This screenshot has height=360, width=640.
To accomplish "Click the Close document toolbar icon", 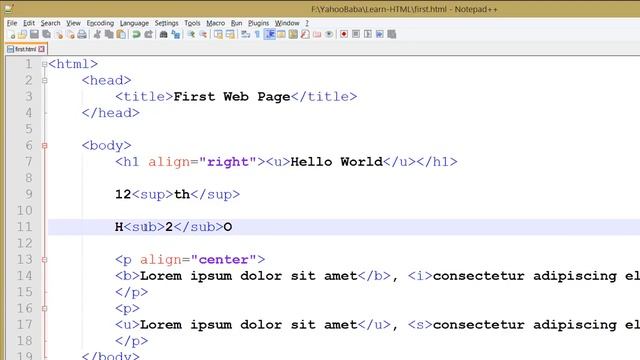I will tap(59, 34).
